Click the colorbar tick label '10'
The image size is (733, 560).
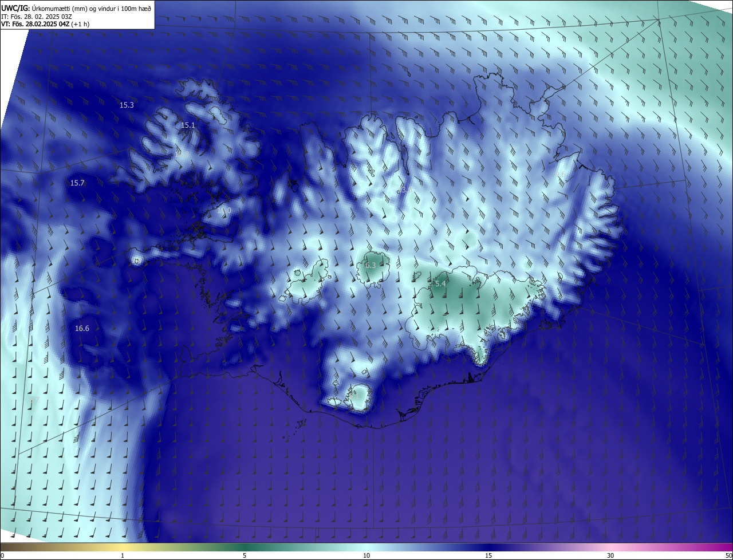[x=366, y=555]
